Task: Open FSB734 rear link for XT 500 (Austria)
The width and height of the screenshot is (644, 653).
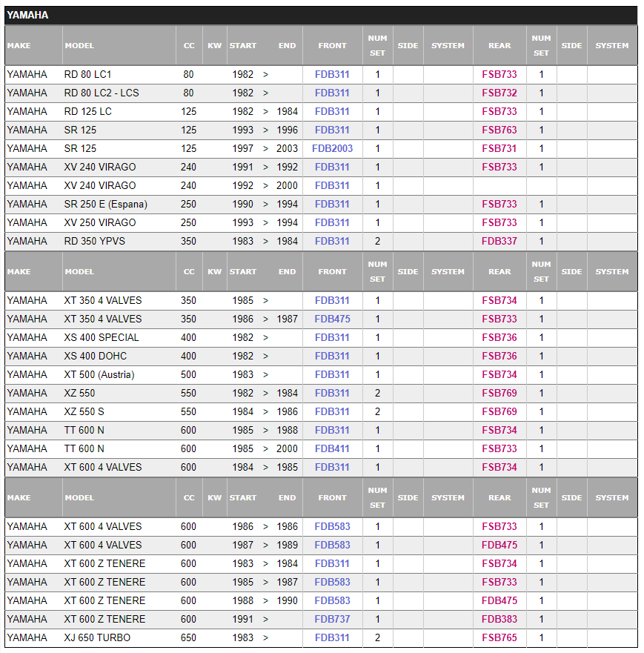Action: click(499, 374)
